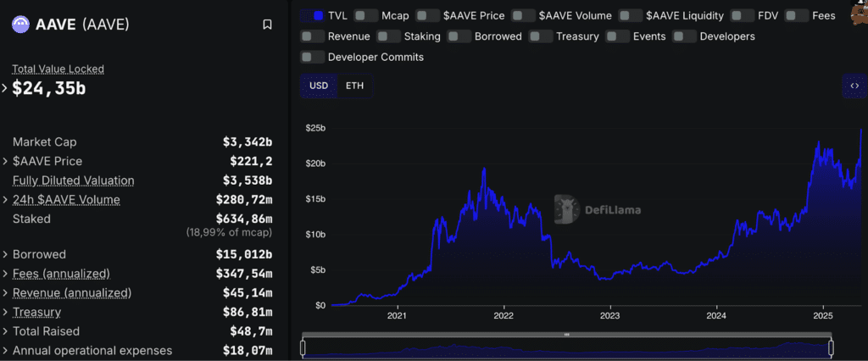Click the $280,72m volume value

pos(244,199)
